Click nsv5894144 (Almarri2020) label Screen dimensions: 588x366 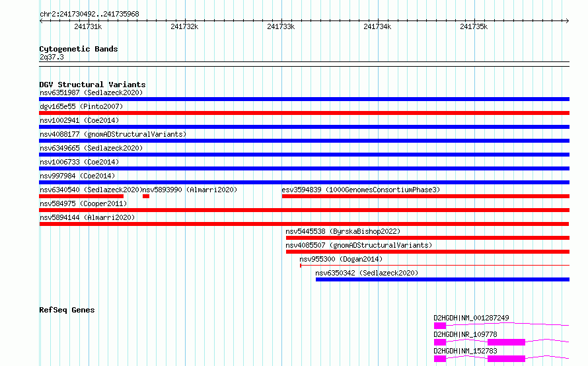[87, 217]
